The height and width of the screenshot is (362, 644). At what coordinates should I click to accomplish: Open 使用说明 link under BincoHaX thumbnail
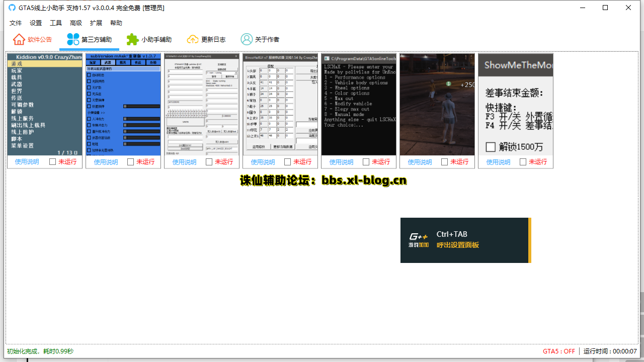(x=263, y=162)
